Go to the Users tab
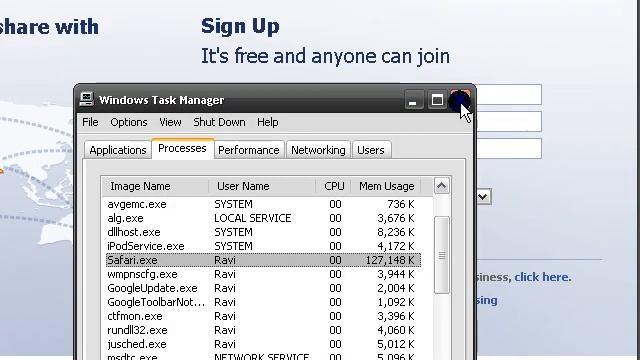The image size is (640, 360). coord(371,150)
